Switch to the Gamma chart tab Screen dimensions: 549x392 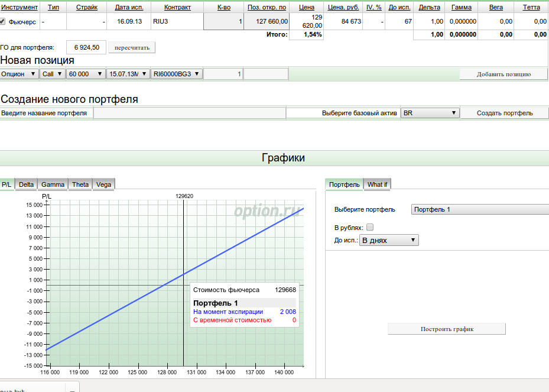tap(53, 184)
